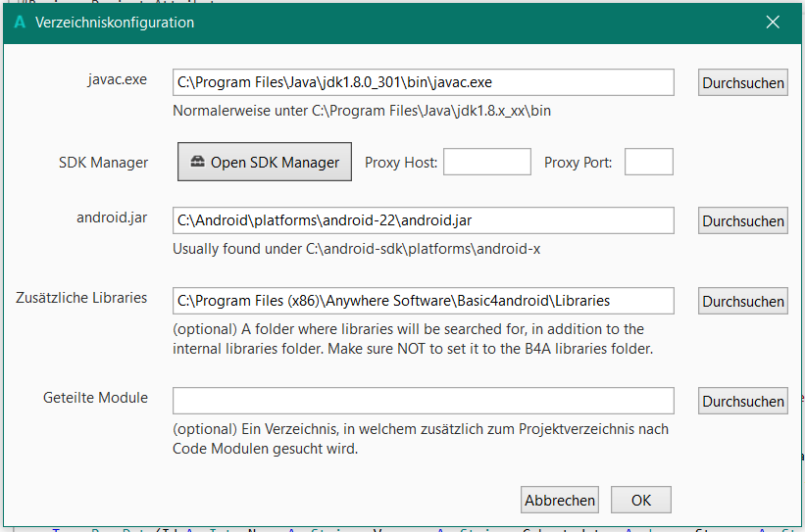Viewport: 805px width, 532px height.
Task: Browse for Geteilte Module folder
Action: (743, 402)
